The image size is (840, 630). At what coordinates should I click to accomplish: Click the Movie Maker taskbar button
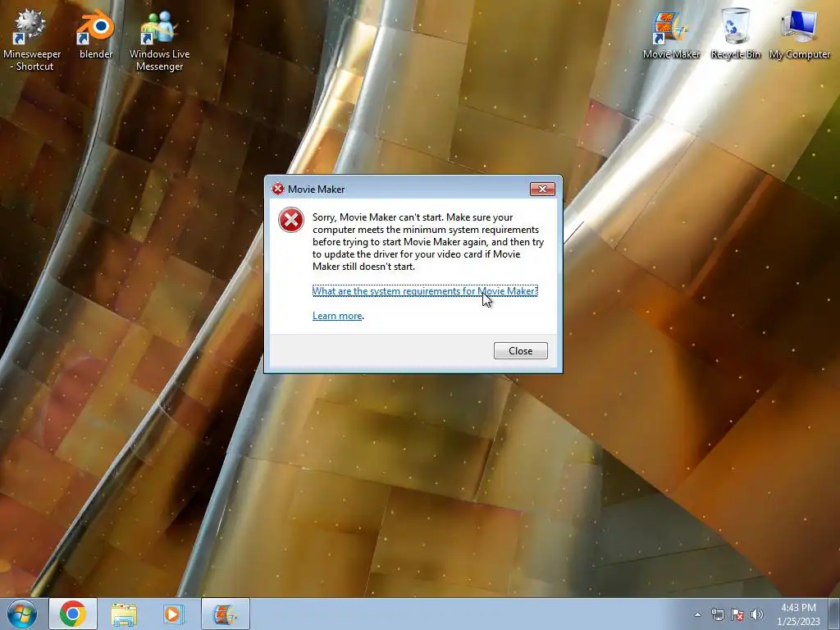pyautogui.click(x=225, y=614)
